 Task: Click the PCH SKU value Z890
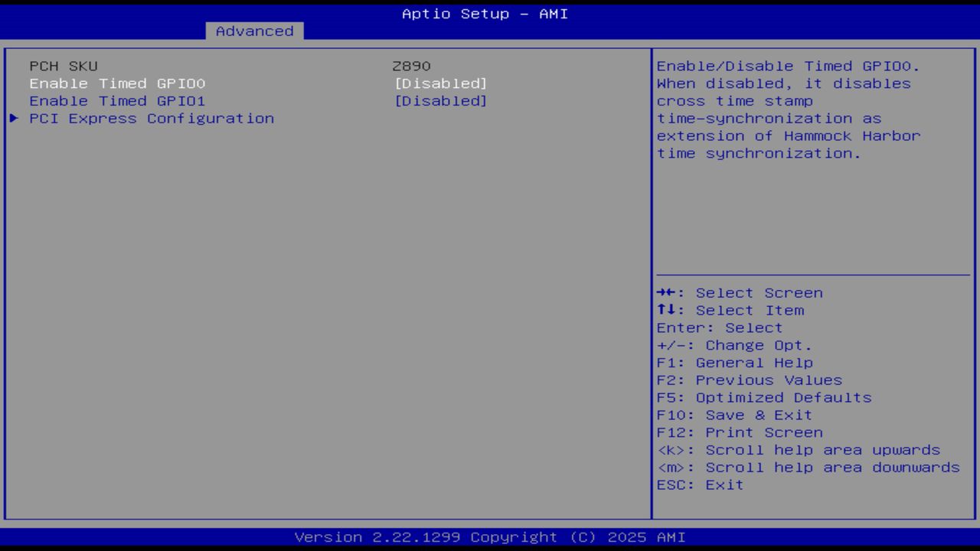coord(413,65)
